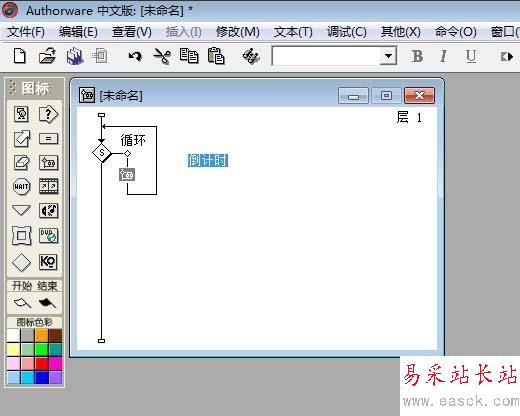Choose the magenta icon color swatch
This screenshot has height=416, width=520.
click(x=55, y=363)
